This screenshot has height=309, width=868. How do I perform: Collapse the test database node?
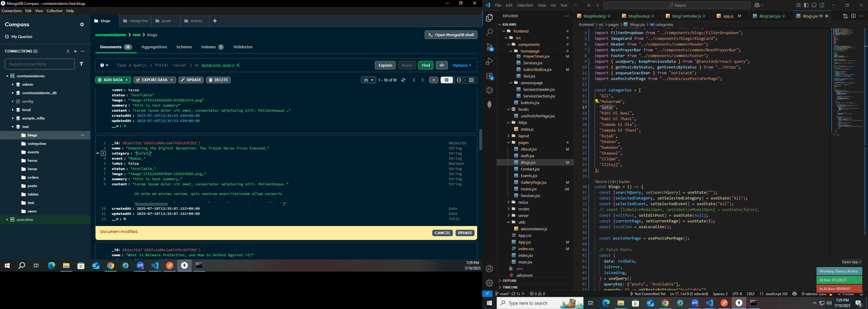pos(12,127)
